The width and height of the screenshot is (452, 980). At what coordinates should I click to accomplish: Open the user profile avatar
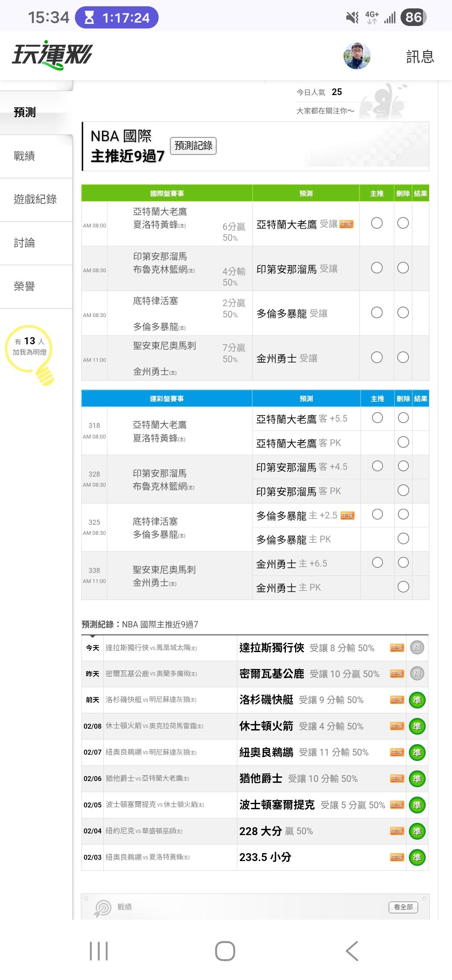pyautogui.click(x=357, y=56)
